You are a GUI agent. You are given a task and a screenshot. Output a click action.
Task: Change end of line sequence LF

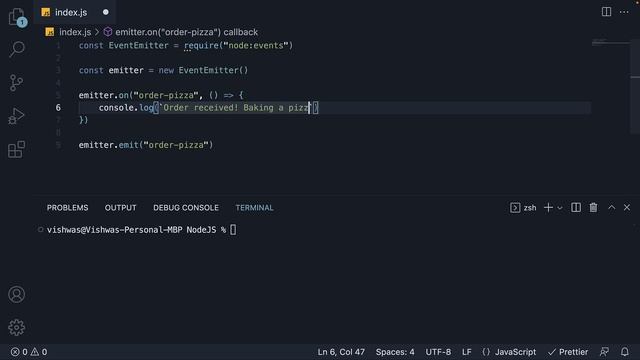point(467,352)
